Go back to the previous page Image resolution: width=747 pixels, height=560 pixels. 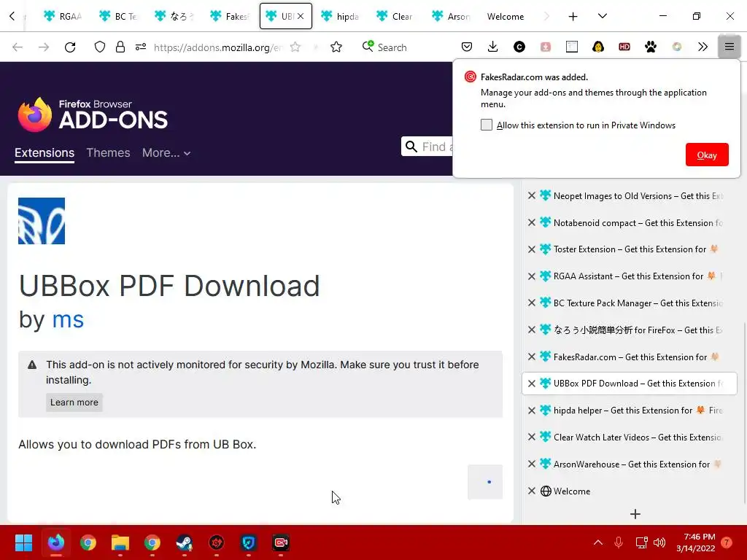coord(18,47)
